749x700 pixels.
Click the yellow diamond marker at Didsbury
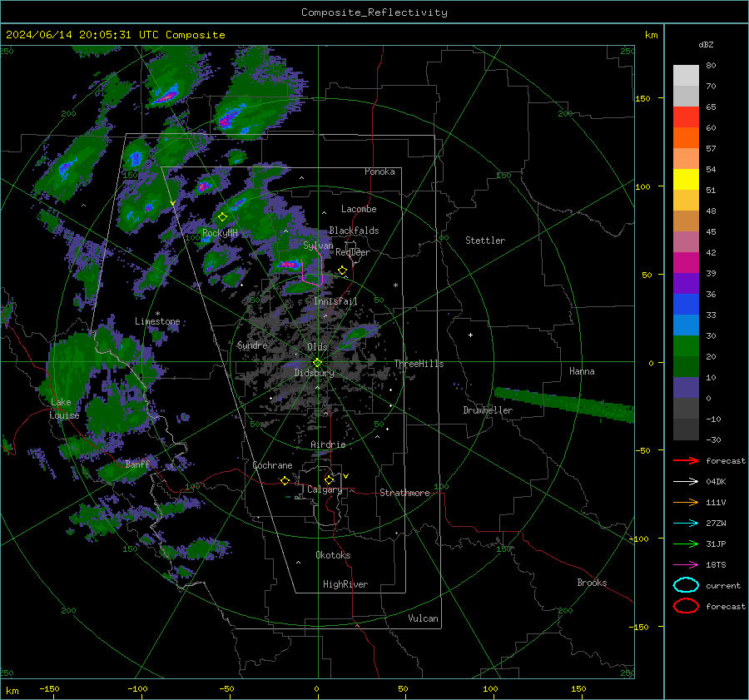point(317,363)
